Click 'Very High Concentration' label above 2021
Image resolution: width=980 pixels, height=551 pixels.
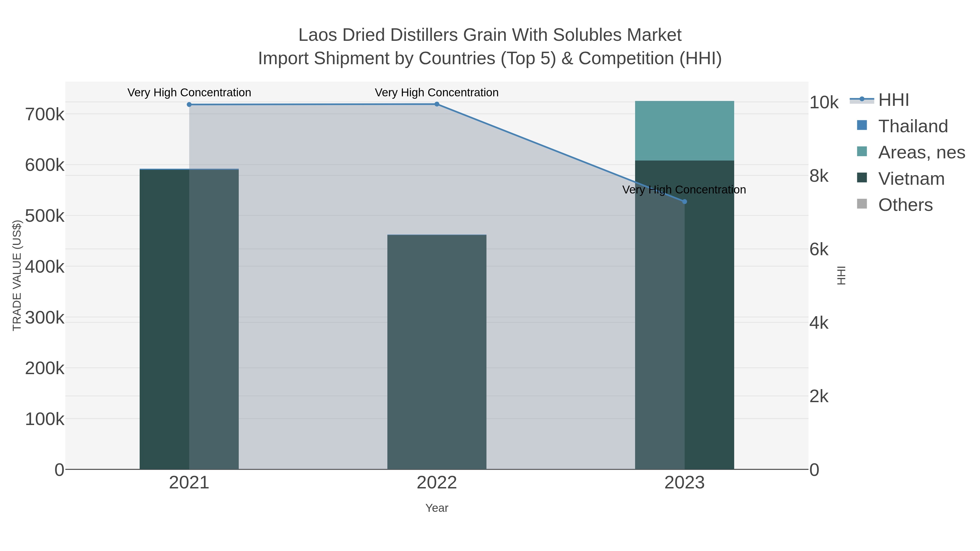pyautogui.click(x=189, y=93)
